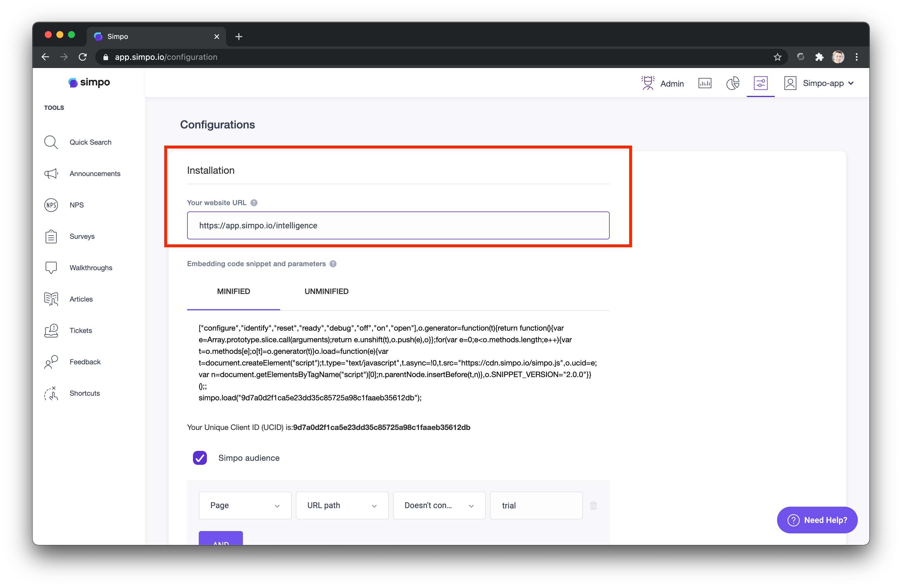
Task: Open Tickets from the sidebar
Action: 81,330
